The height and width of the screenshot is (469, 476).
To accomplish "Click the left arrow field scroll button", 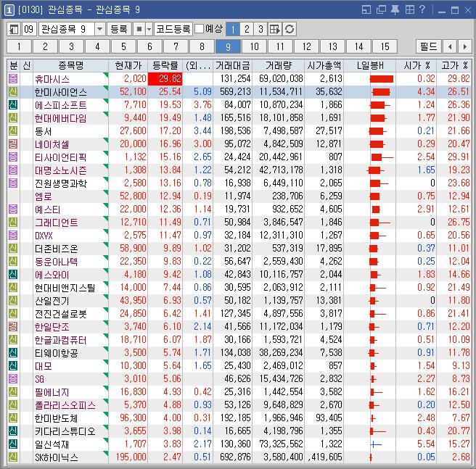I will (450, 46).
